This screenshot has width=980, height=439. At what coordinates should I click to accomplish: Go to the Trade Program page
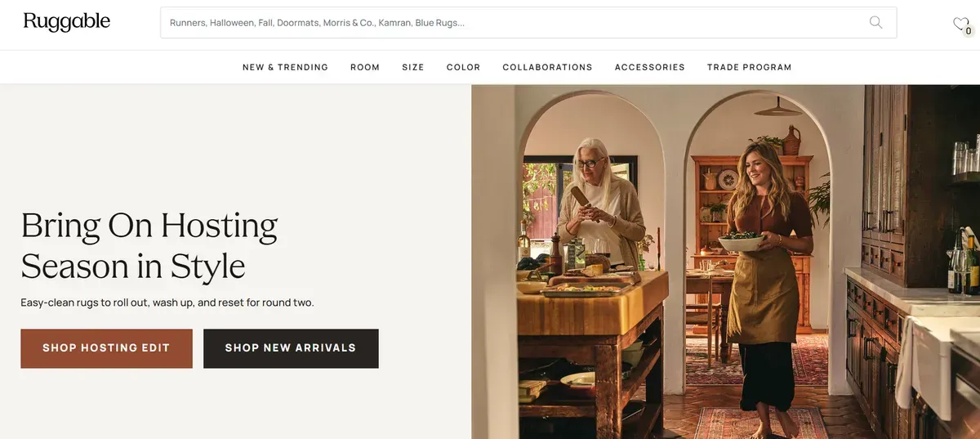point(750,67)
